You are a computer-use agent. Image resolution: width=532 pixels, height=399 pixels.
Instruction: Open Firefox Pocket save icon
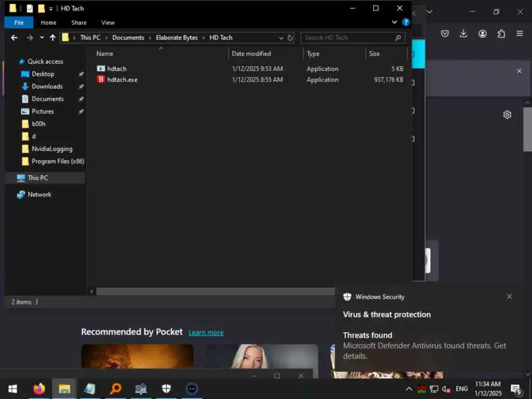tap(445, 34)
